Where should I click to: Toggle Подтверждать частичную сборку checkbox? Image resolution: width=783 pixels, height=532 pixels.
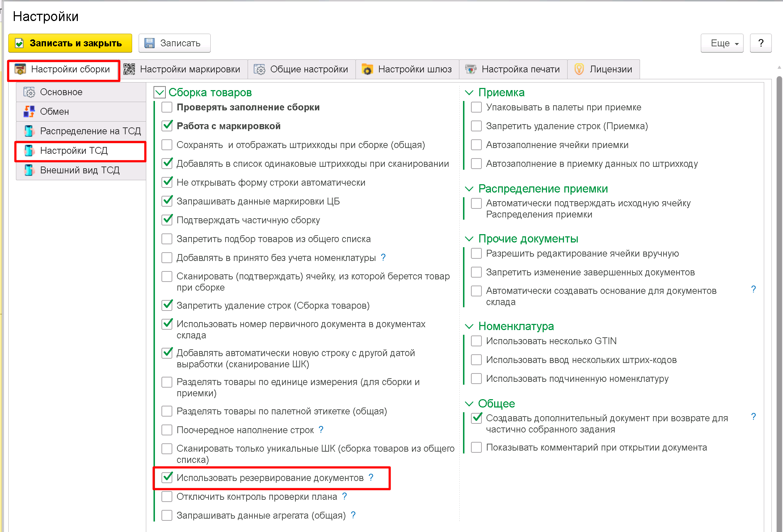point(167,220)
